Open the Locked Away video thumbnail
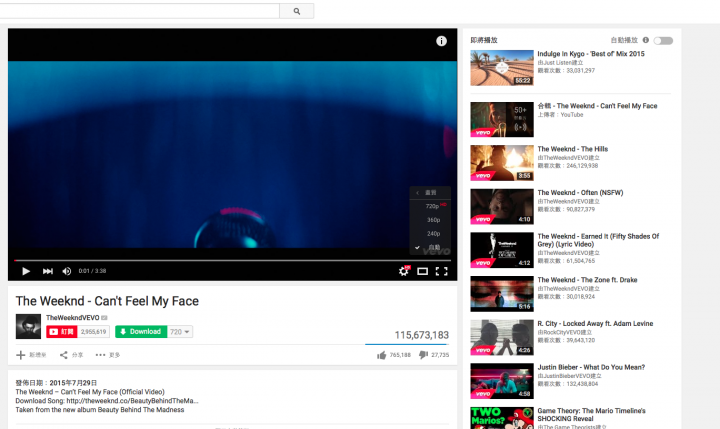This screenshot has width=720, height=429. point(502,338)
